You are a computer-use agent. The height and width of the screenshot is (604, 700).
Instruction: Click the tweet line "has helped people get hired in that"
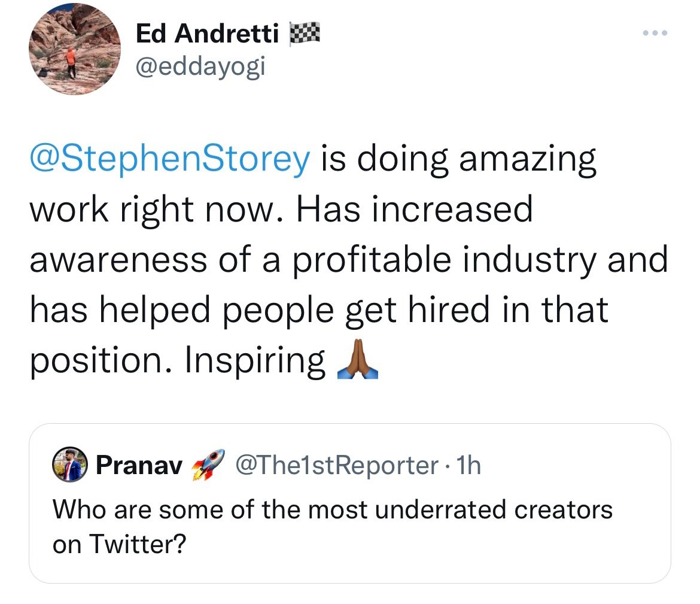(318, 311)
